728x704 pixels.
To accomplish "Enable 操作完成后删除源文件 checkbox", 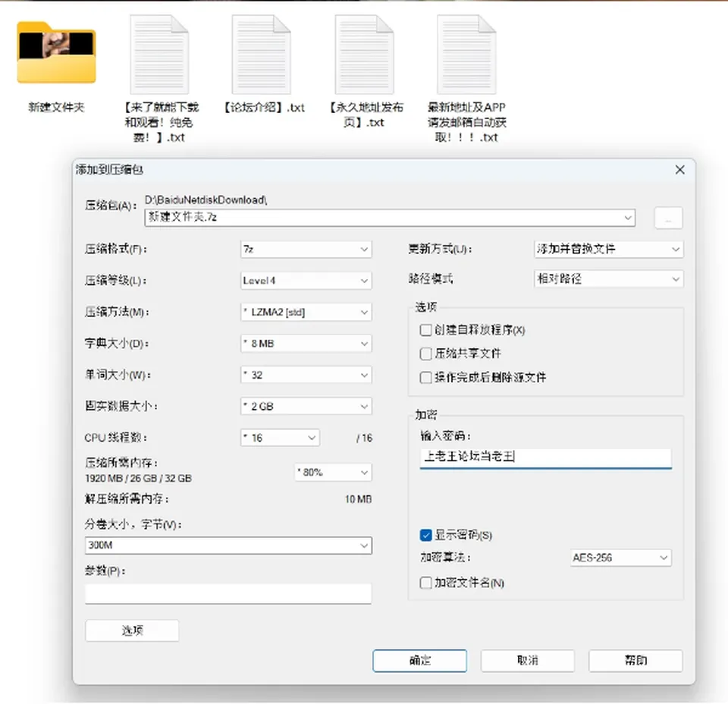I will click(425, 377).
